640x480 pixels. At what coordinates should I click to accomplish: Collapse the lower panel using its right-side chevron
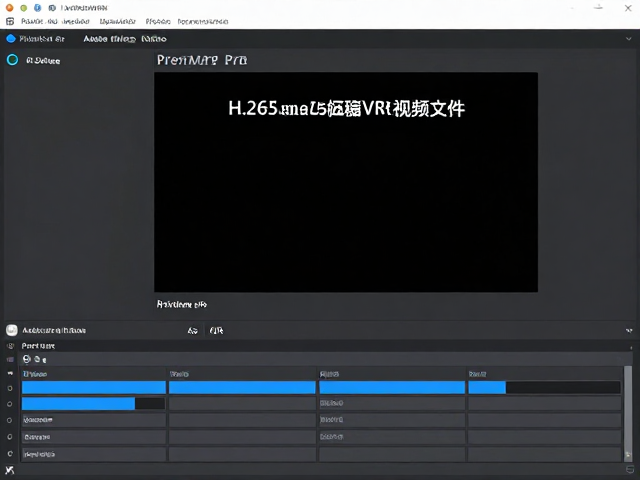tap(629, 330)
